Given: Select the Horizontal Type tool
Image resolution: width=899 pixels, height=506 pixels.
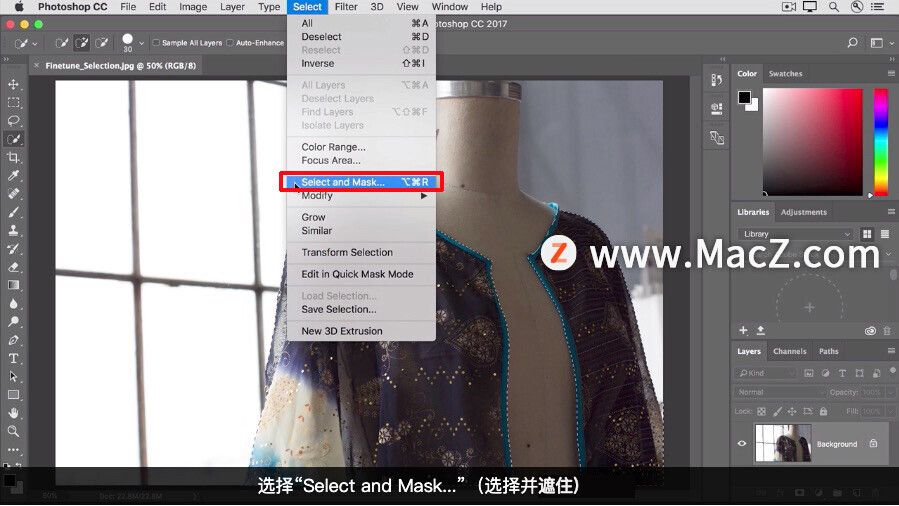Looking at the screenshot, I should point(13,359).
